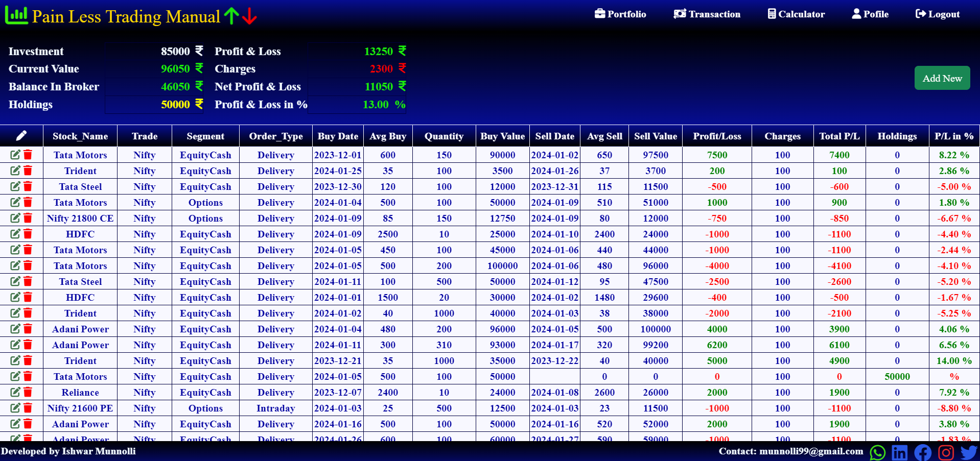980x461 pixels.
Task: Edit the open Tata Motors holding row
Action: 15,376
